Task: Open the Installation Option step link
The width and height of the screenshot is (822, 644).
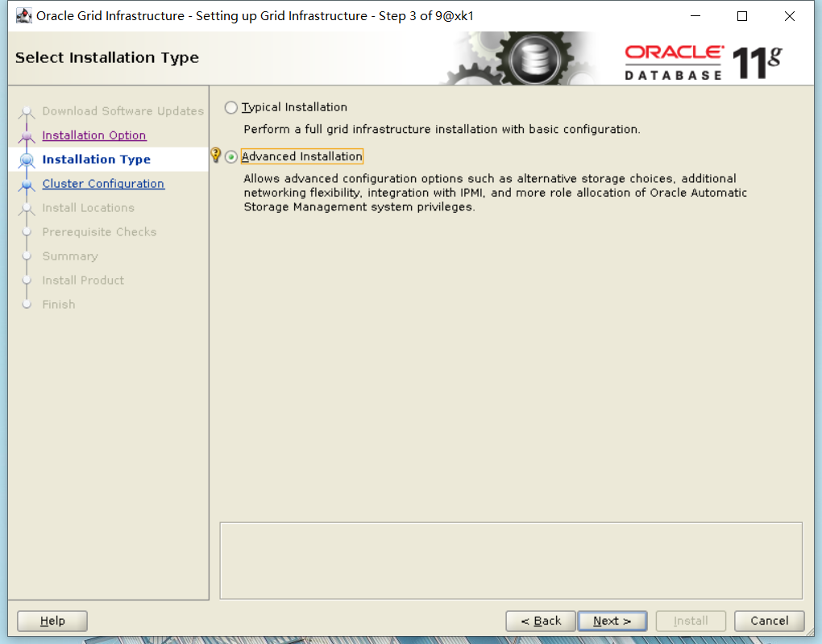Action: [x=93, y=135]
